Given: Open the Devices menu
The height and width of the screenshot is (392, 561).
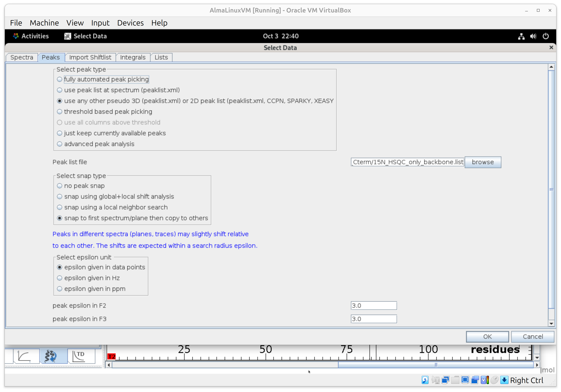Looking at the screenshot, I should coord(130,23).
